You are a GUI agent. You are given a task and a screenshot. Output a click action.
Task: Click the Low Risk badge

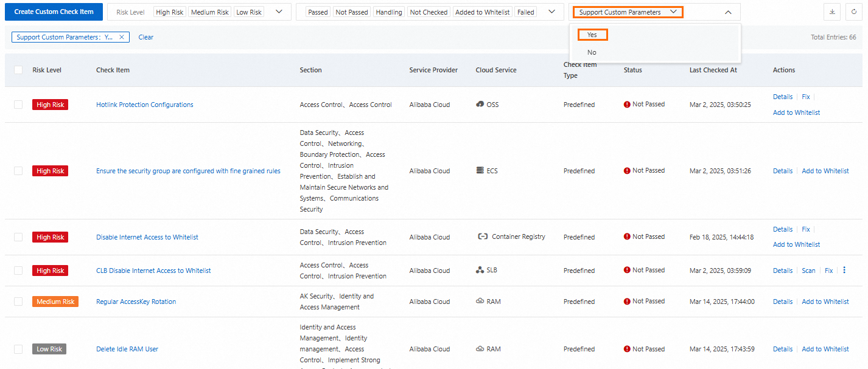[49, 349]
